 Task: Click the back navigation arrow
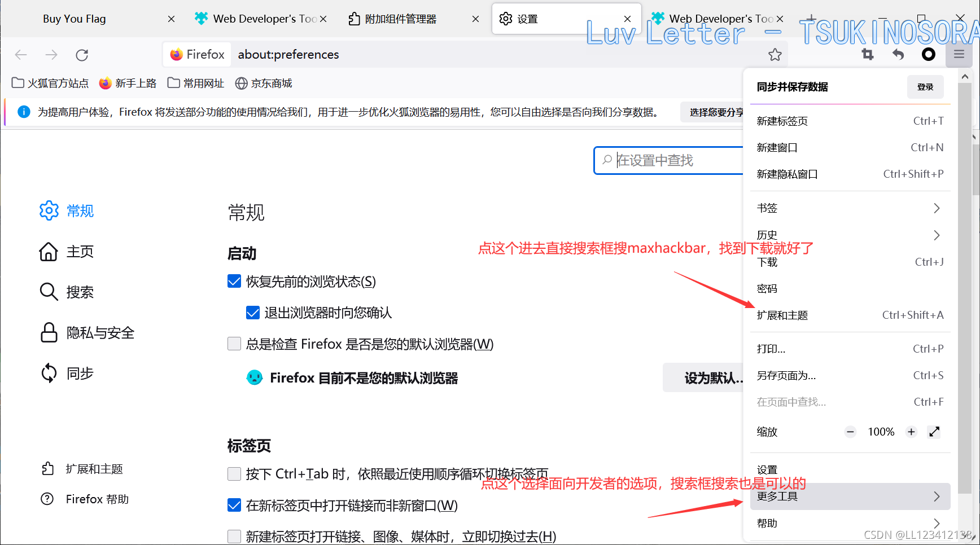(21, 55)
